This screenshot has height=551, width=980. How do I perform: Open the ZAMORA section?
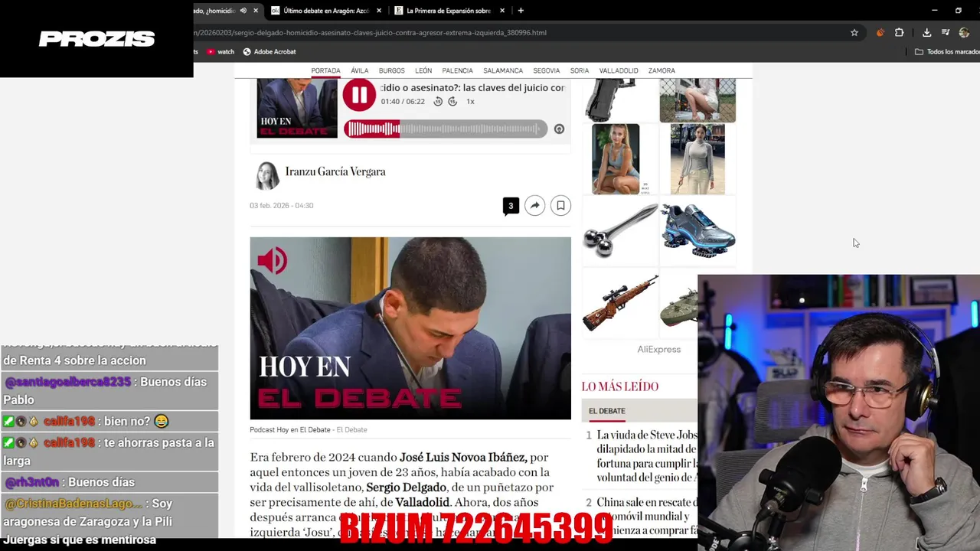coord(661,70)
